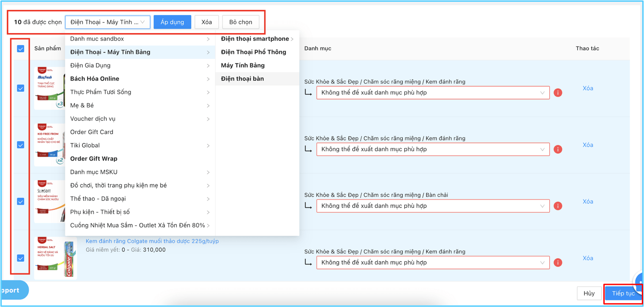Expand Bách Hóa Online category
The image size is (644, 307).
click(x=140, y=79)
